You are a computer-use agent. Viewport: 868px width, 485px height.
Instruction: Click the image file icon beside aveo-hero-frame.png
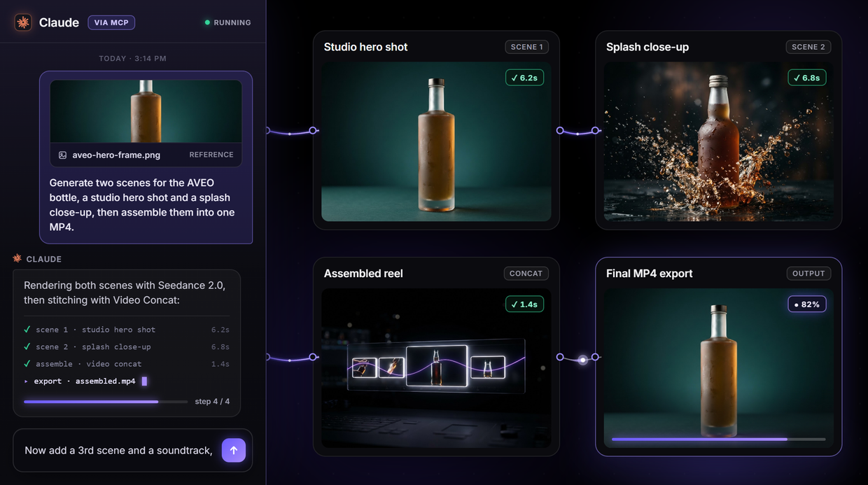pyautogui.click(x=62, y=155)
